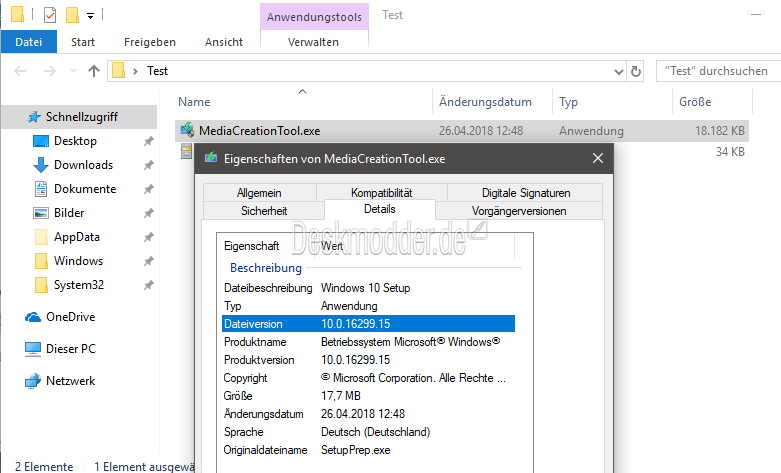The image size is (781, 473).
Task: Open Bilder in the navigation pane
Action: tap(69, 213)
